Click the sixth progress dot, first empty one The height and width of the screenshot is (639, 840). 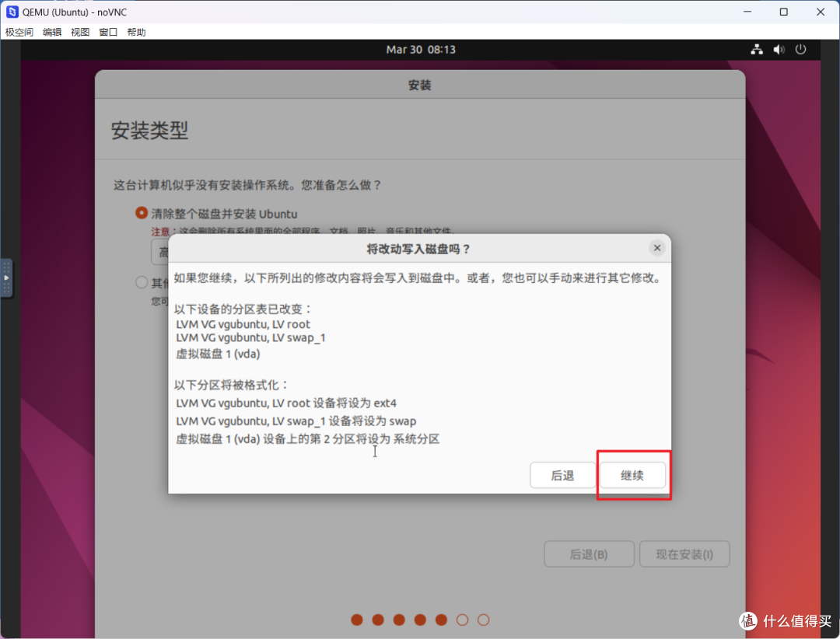[x=462, y=620]
